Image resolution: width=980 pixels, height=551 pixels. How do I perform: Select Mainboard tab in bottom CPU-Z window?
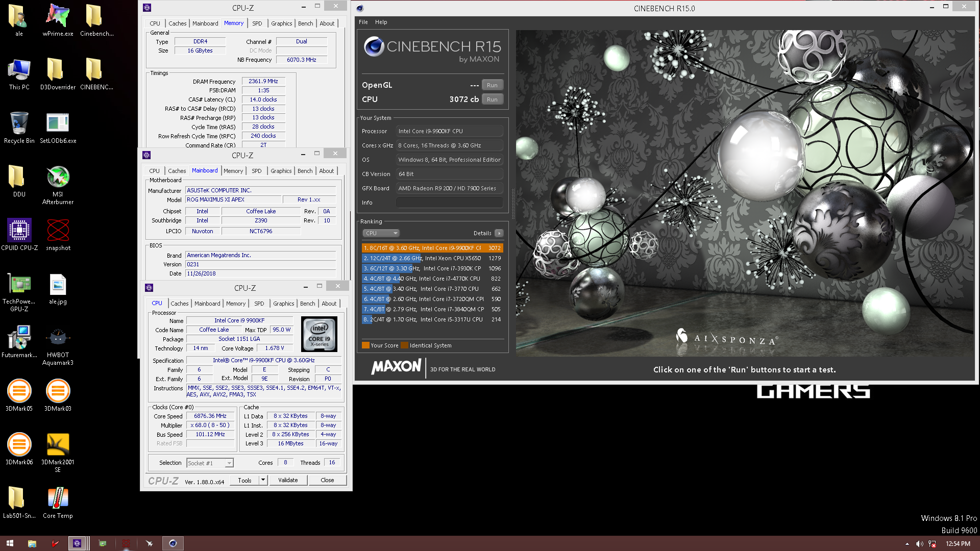(x=207, y=304)
